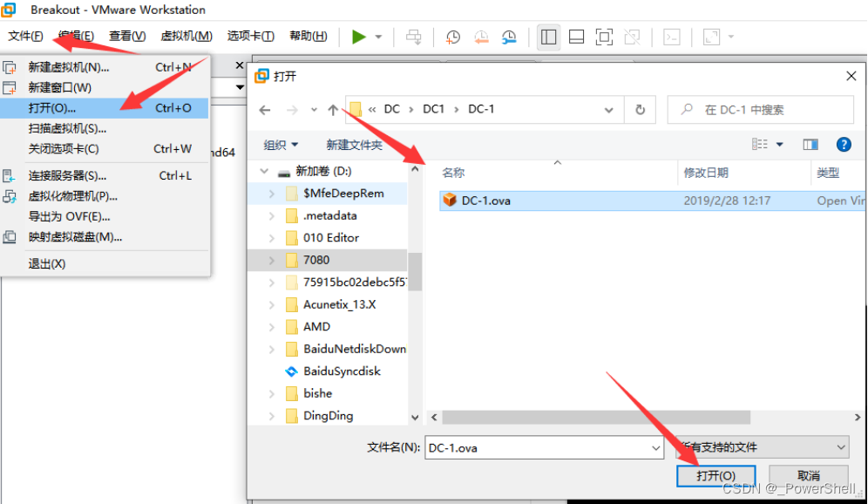Open the power options dropdown arrow
Screen dimensions: 868x504
378,37
